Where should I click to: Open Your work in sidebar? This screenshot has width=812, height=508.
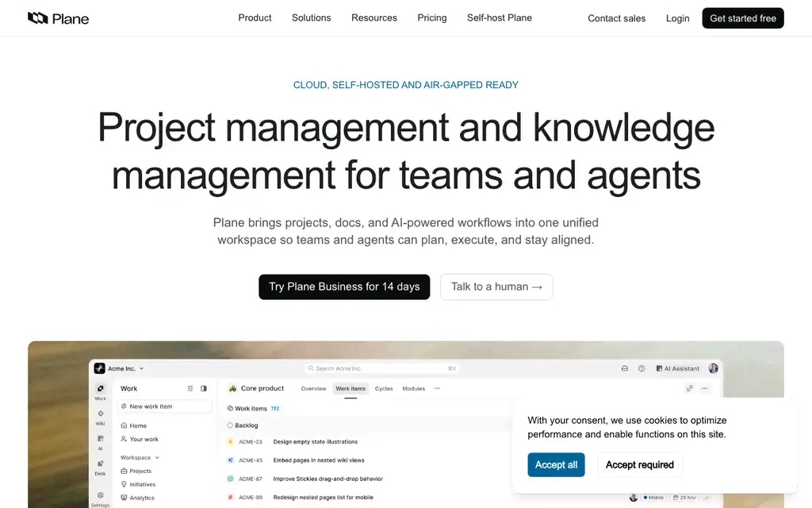pos(140,439)
